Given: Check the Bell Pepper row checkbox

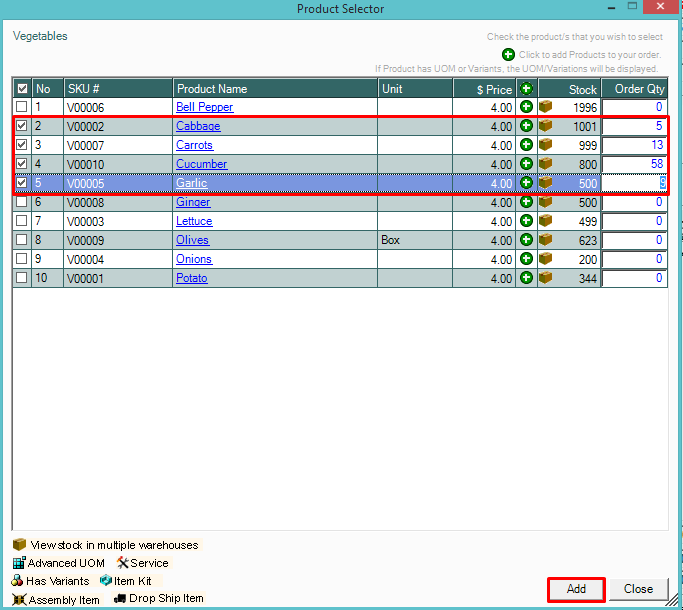Looking at the screenshot, I should tap(22, 107).
